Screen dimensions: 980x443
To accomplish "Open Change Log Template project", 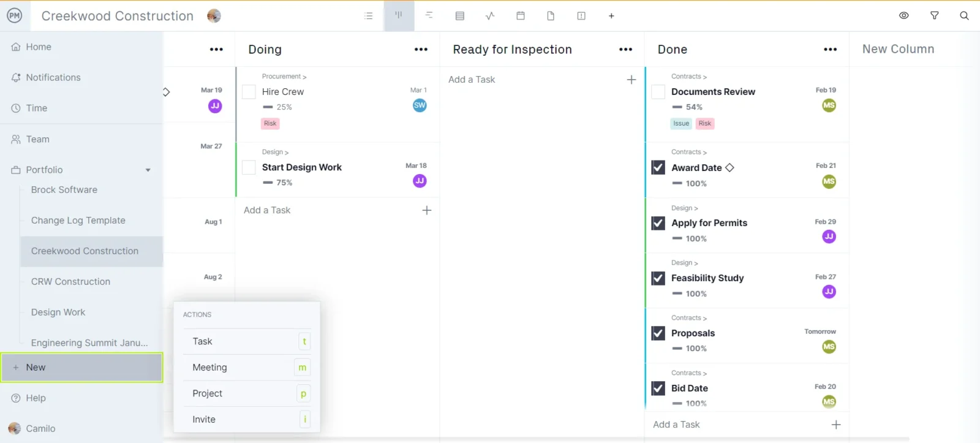I will (x=78, y=221).
